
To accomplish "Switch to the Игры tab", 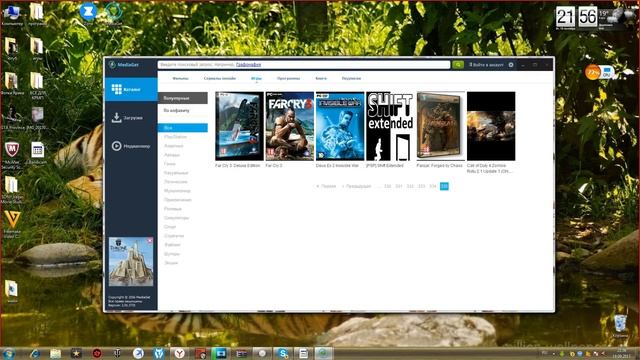I will [x=256, y=78].
